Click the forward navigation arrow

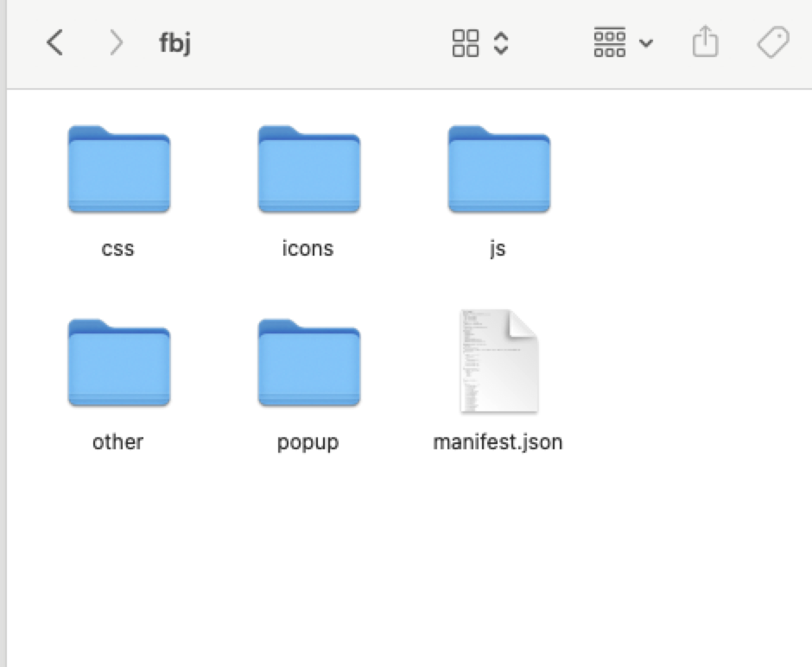coord(116,42)
